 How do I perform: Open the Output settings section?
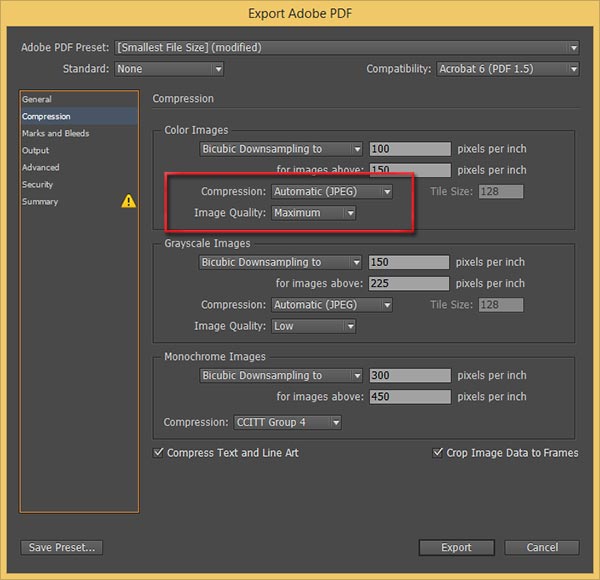coord(36,150)
